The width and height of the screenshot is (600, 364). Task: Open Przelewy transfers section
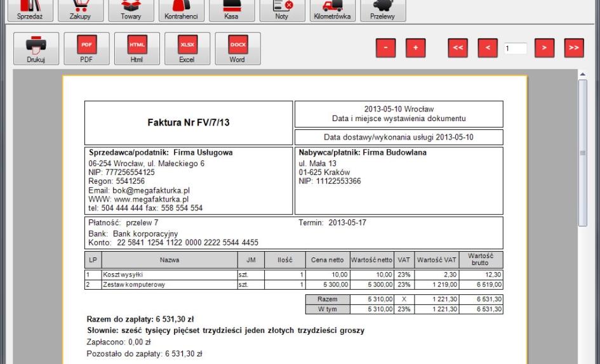(383, 10)
